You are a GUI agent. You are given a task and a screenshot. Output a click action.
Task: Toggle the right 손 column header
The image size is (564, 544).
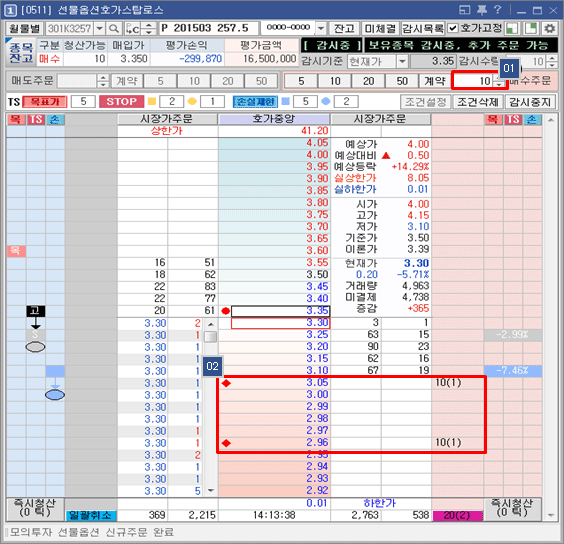point(532,119)
